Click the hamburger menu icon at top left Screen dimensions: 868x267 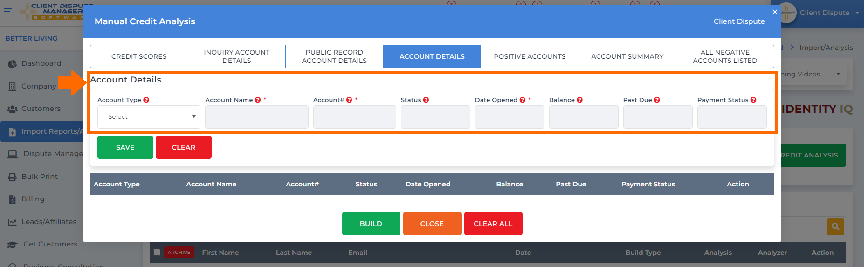[7, 11]
